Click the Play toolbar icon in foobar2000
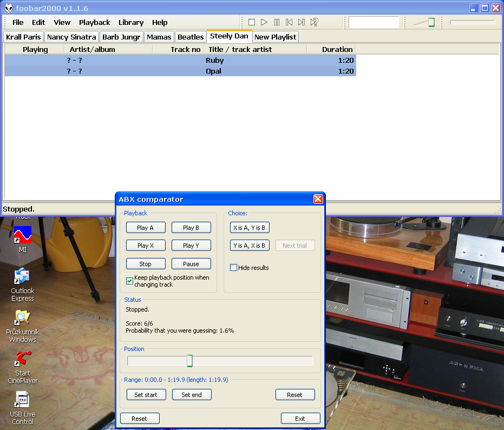 pos(264,22)
